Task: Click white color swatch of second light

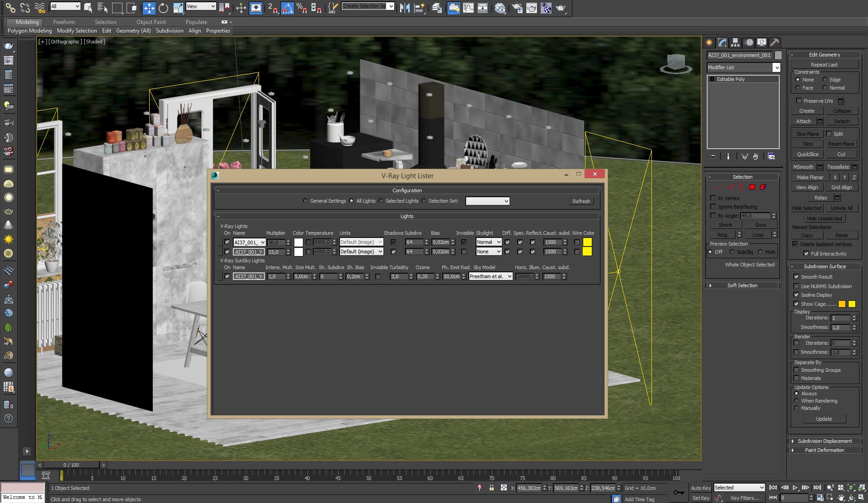Action: 298,252
